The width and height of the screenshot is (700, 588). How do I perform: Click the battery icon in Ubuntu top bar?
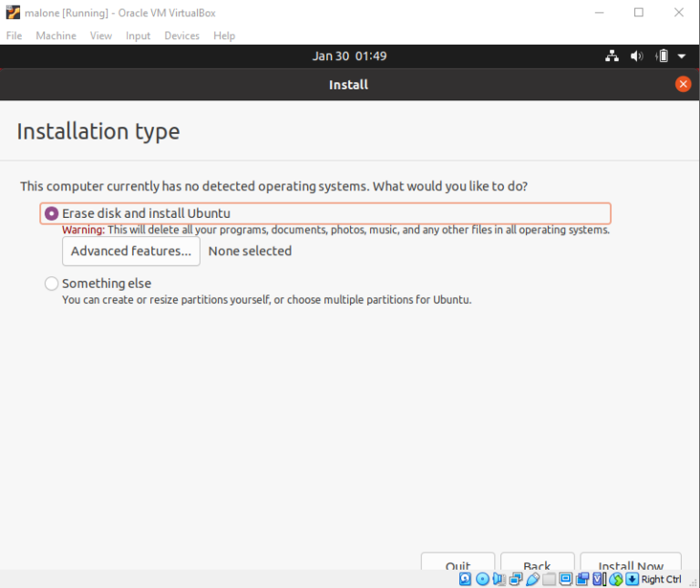(x=663, y=57)
